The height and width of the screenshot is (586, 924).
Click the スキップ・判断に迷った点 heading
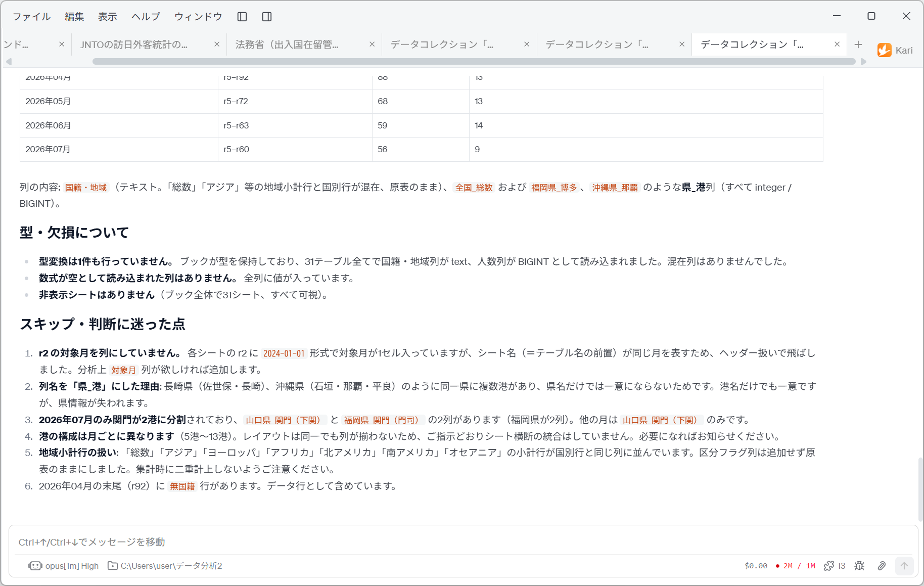click(103, 324)
